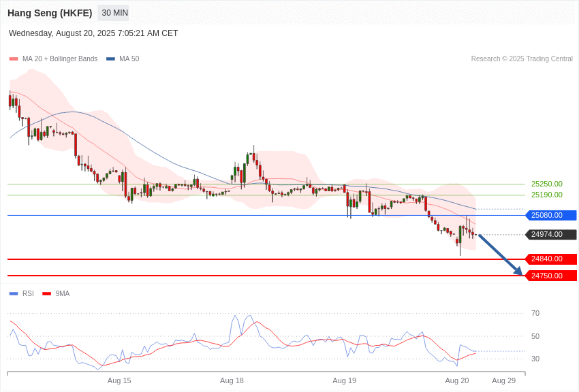Click the 25190.00 resistance level label
Screen dimensions: 579x392
pos(546,195)
